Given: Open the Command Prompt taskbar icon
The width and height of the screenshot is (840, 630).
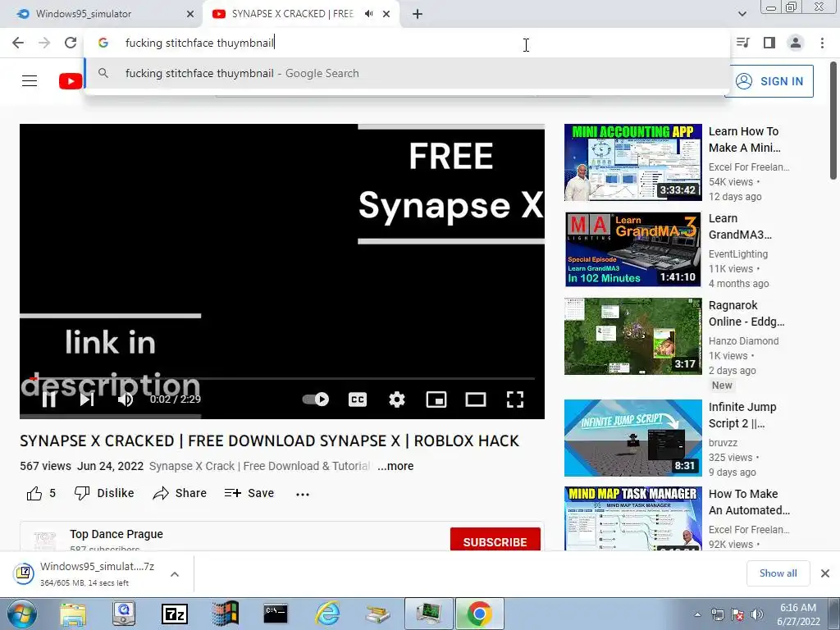Looking at the screenshot, I should click(x=276, y=614).
